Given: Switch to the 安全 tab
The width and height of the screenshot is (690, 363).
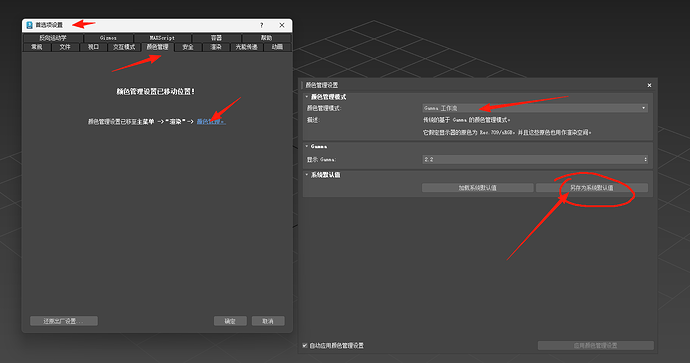Looking at the screenshot, I should point(188,47).
